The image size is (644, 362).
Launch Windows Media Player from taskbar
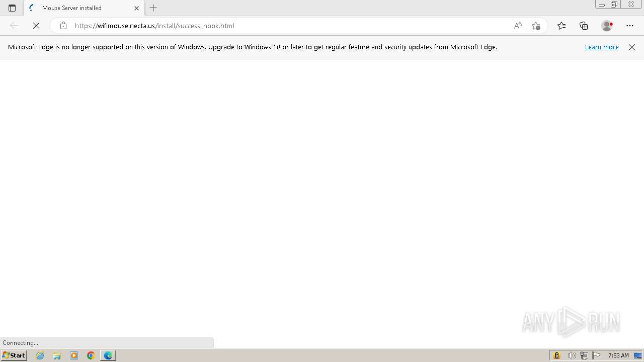[74, 355]
